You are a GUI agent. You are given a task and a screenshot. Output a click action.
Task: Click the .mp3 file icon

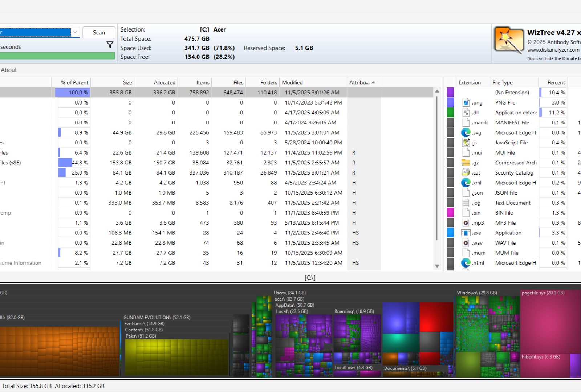point(466,223)
